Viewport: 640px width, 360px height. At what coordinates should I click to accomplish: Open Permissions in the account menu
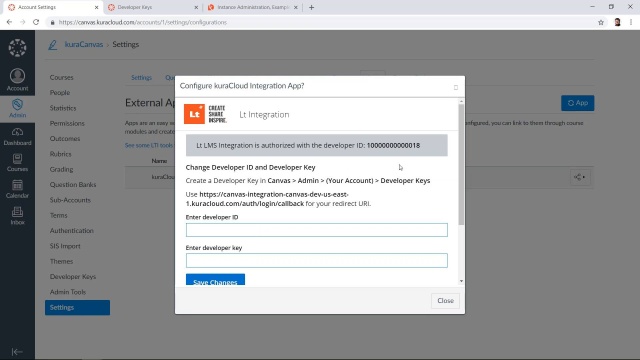pyautogui.click(x=67, y=123)
